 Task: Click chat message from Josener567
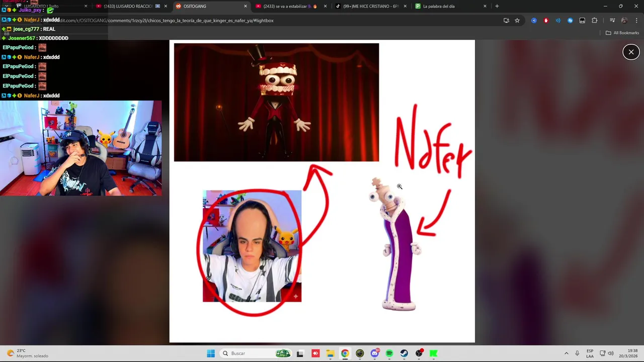click(x=36, y=38)
